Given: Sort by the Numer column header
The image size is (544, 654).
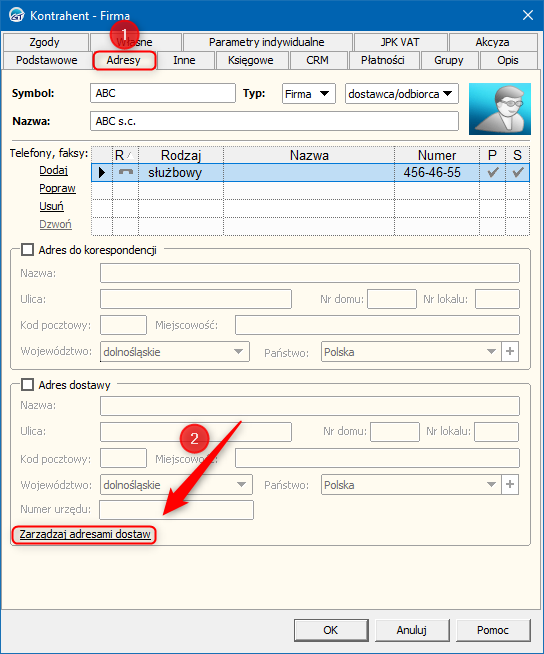Looking at the screenshot, I should [x=437, y=155].
